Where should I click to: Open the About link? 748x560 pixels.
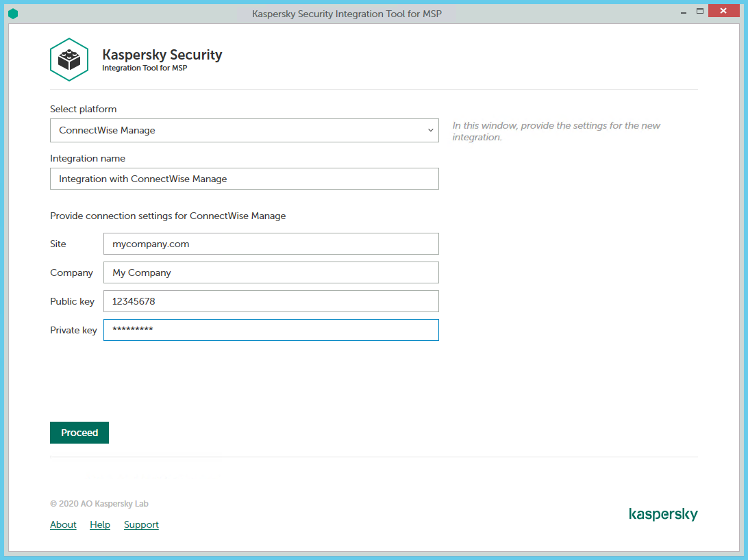click(x=63, y=524)
